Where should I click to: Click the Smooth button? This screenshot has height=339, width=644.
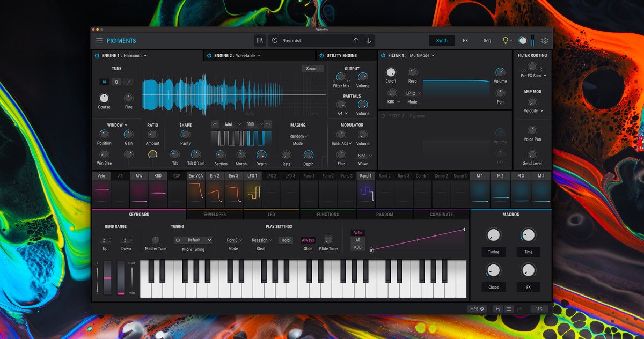pyautogui.click(x=313, y=69)
